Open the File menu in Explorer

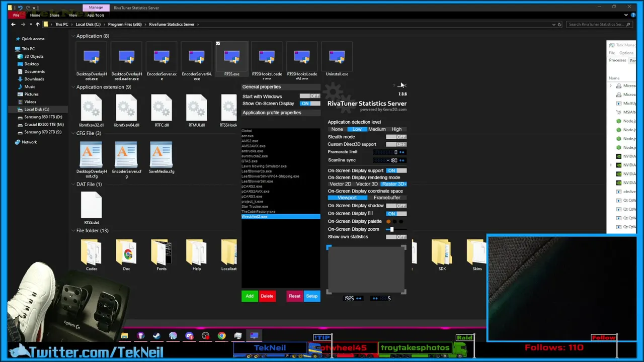point(16,15)
